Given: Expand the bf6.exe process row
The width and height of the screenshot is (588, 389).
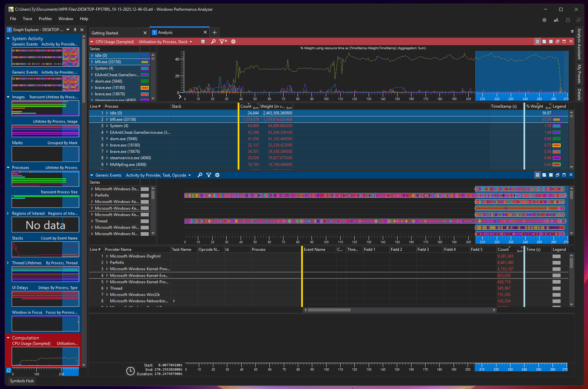Looking at the screenshot, I should click(x=107, y=119).
